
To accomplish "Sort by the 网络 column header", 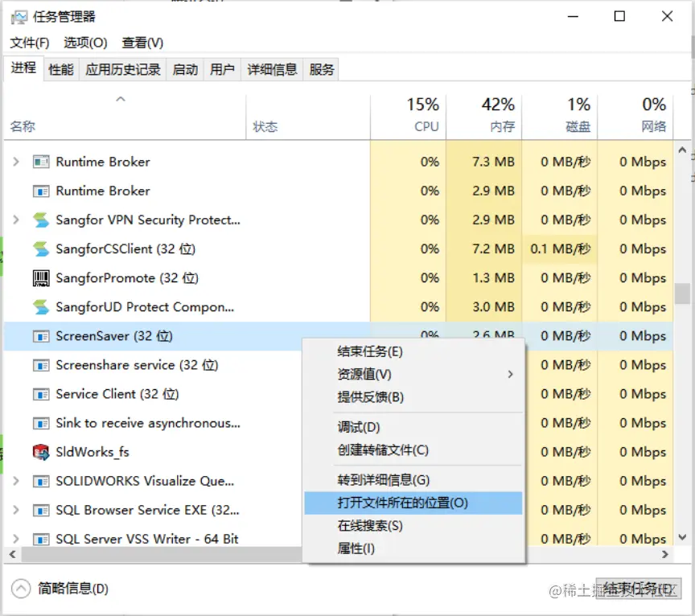I will click(635, 117).
